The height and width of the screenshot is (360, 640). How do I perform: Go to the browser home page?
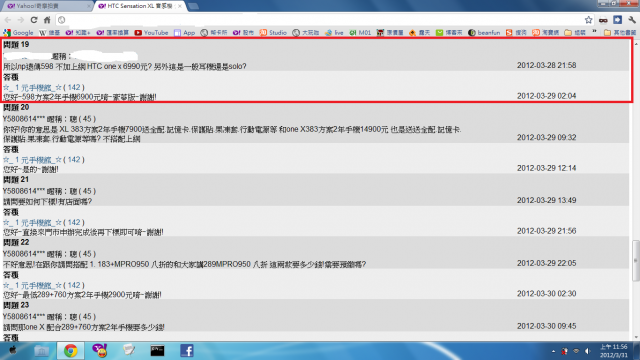pos(47,20)
